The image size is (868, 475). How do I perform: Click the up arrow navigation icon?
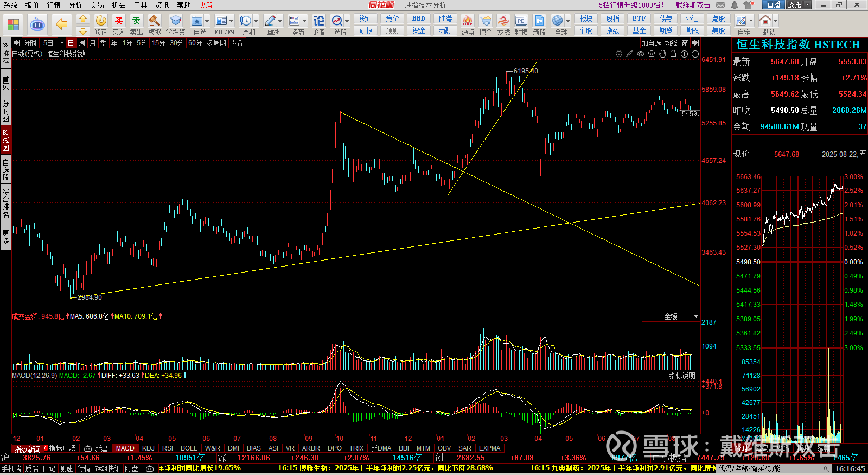pyautogui.click(x=83, y=19)
